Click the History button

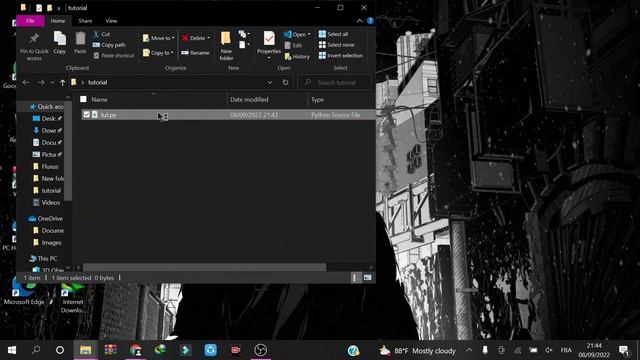[297, 57]
